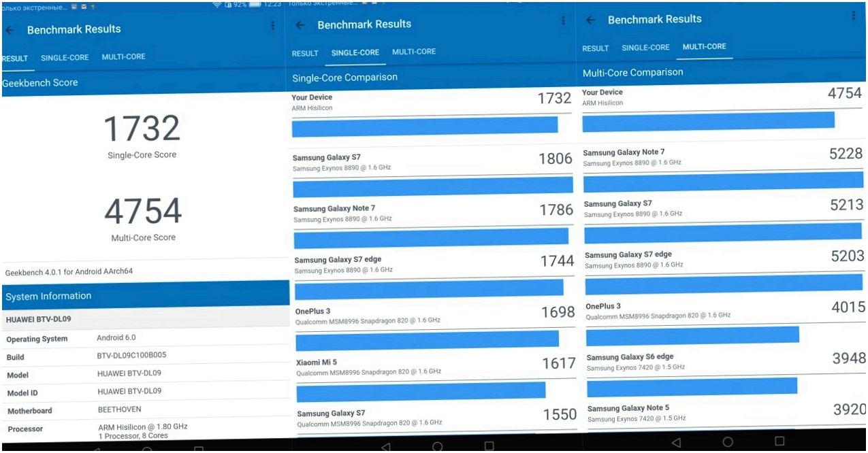Tap 'Android 6.0' Operating System value

116,337
